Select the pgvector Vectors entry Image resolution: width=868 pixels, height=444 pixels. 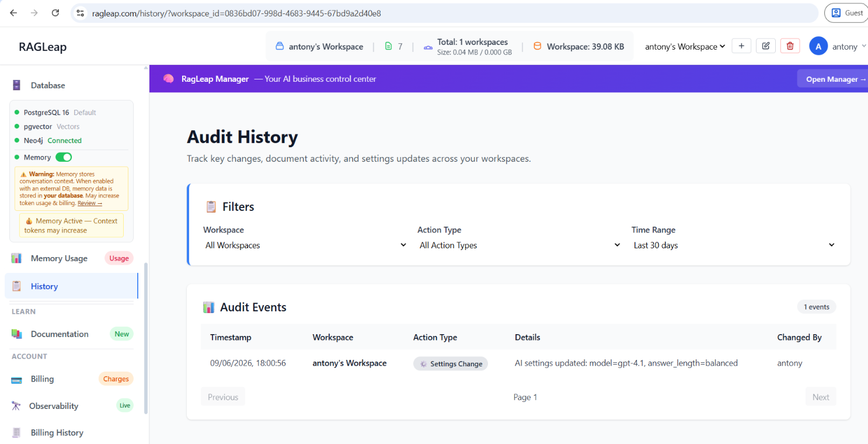point(47,126)
